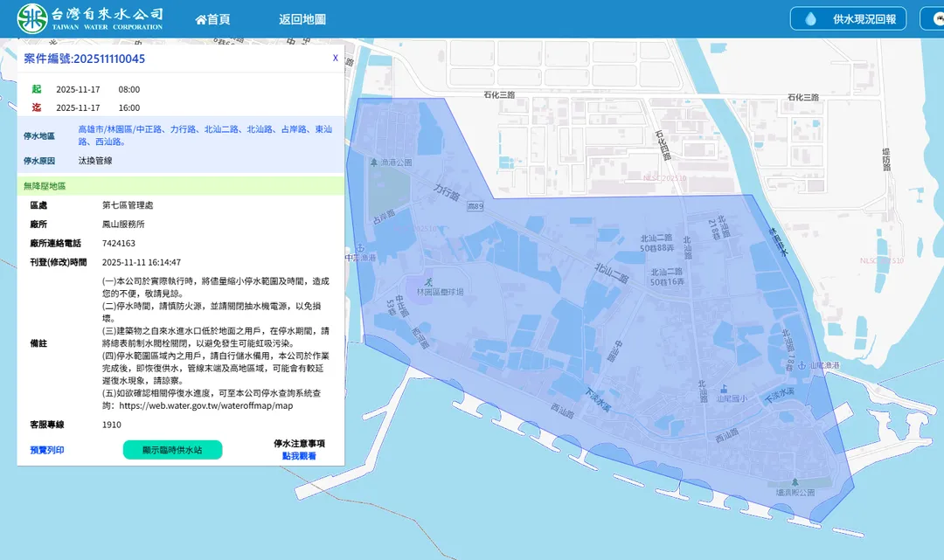Click the 北汕二路 road label on map
This screenshot has height=560, width=944.
point(612,273)
